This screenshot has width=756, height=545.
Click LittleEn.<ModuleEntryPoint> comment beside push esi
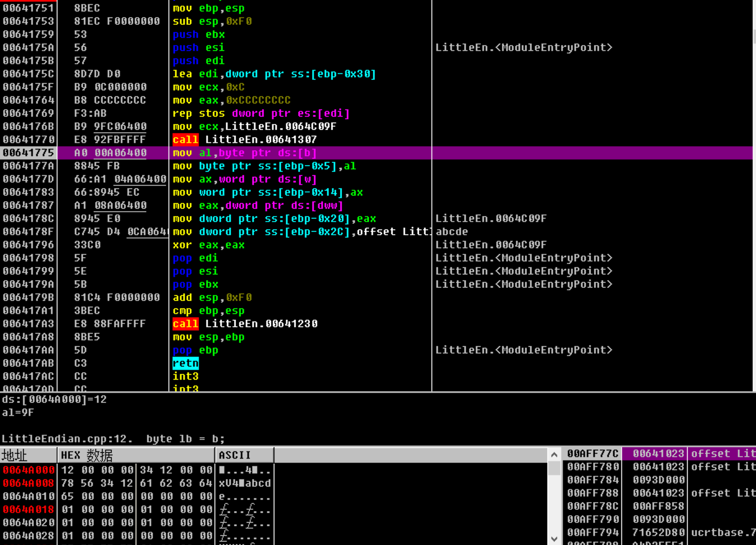pos(524,48)
